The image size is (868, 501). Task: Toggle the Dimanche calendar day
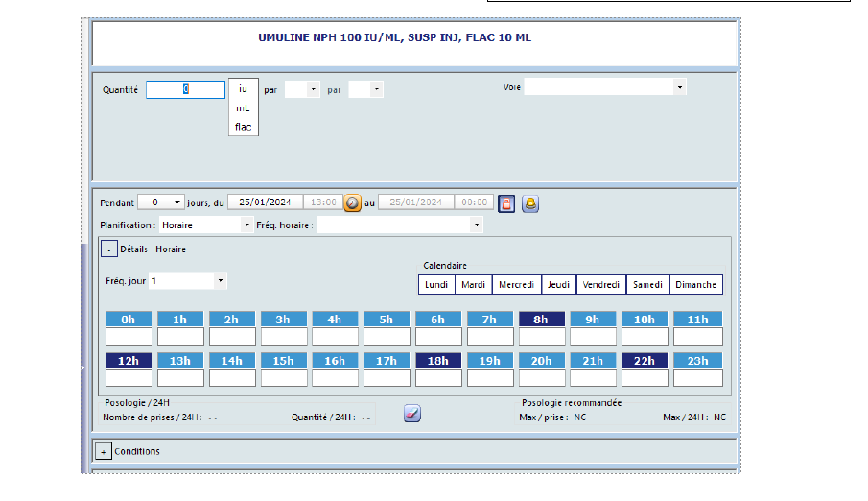pyautogui.click(x=696, y=284)
